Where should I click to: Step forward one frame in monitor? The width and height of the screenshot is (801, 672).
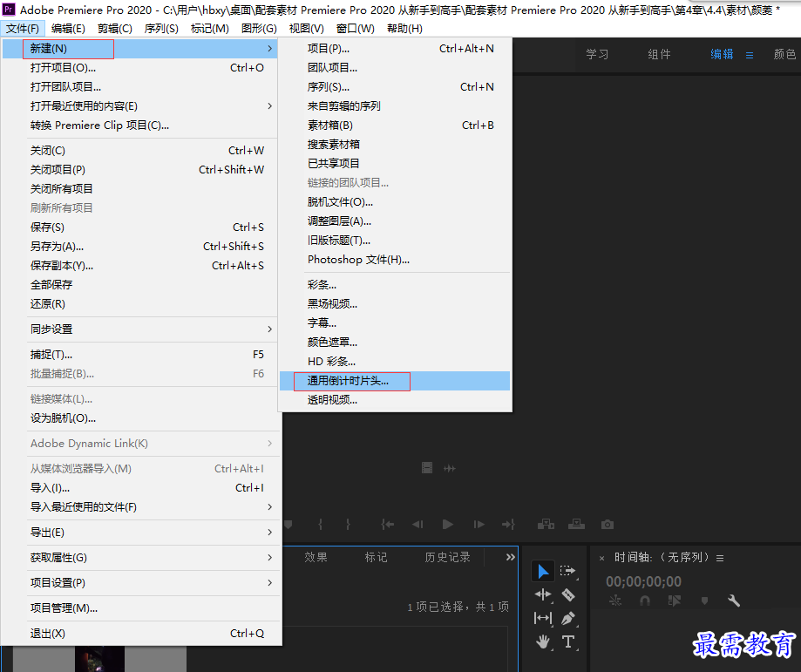[479, 525]
